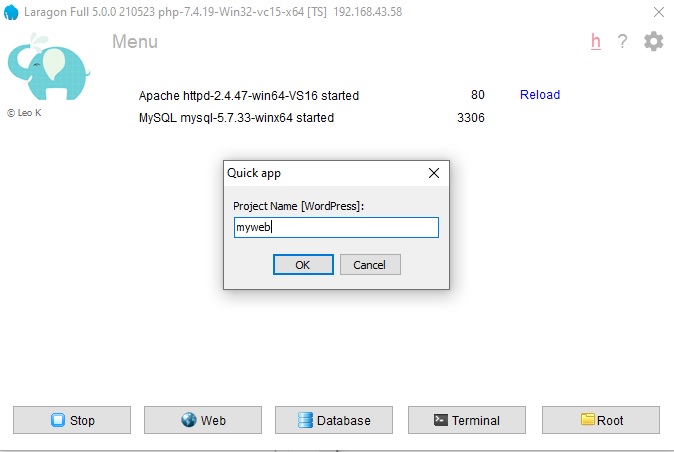Close the Laragon main window
Screen dimensions: 674x452
point(659,12)
